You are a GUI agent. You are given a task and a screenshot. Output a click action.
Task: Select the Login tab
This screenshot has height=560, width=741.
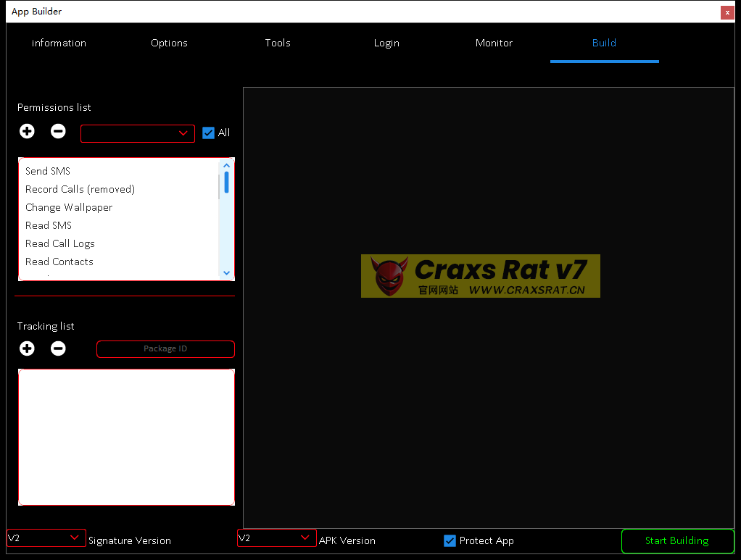click(x=386, y=43)
